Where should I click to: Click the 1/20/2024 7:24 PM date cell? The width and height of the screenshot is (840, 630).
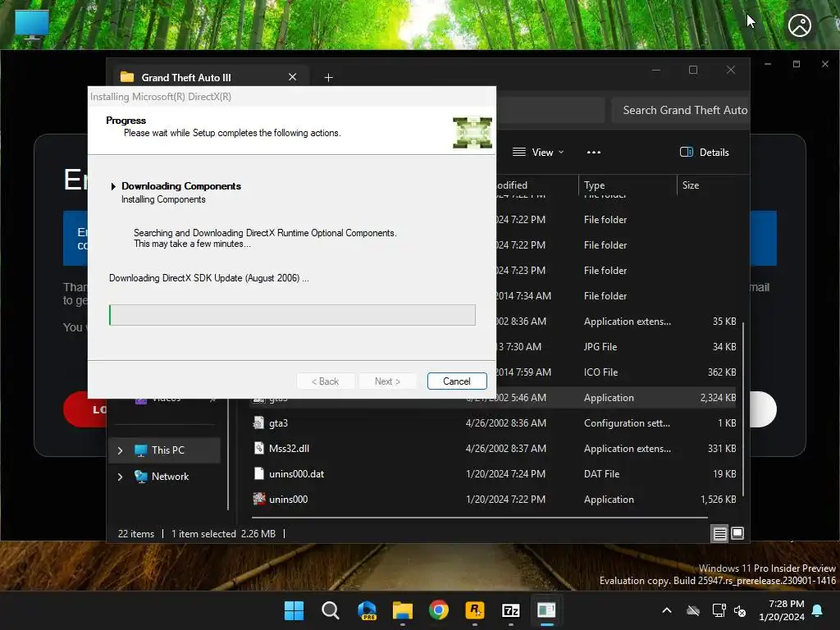(x=505, y=474)
